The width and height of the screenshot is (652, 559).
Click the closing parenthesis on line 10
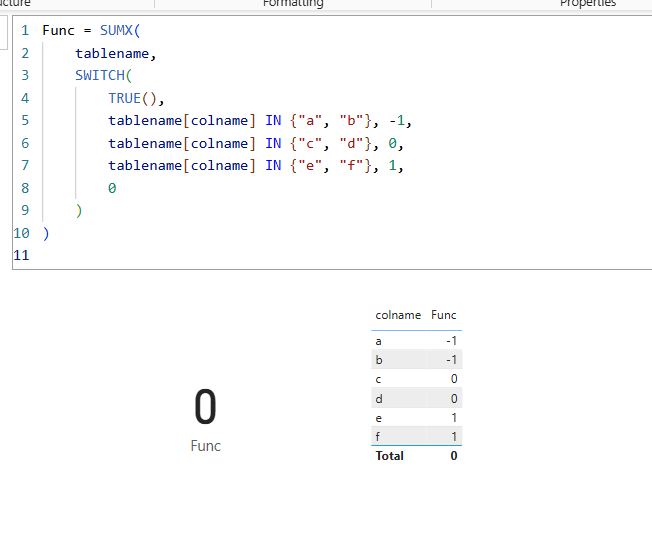click(46, 234)
